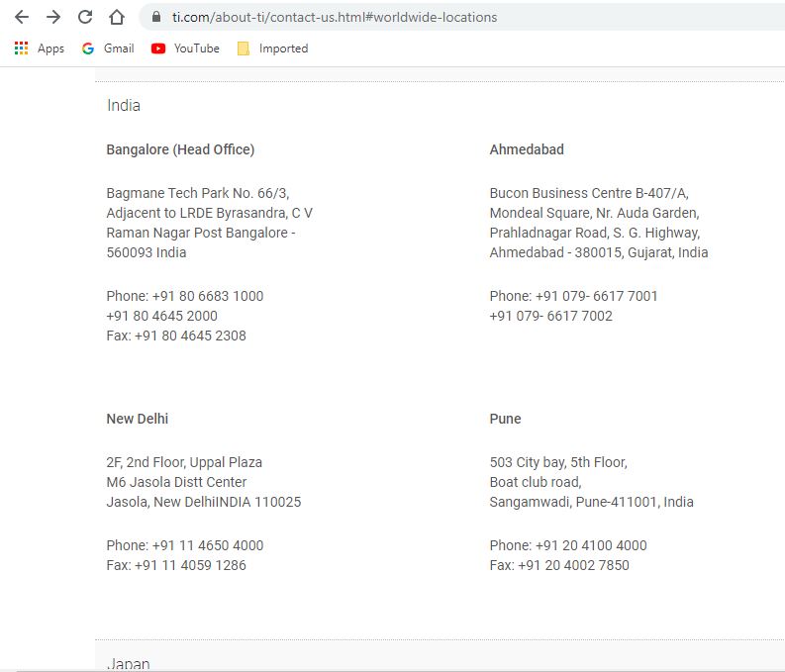Click the red YouTube play icon
The width and height of the screenshot is (785, 672).
[x=158, y=48]
